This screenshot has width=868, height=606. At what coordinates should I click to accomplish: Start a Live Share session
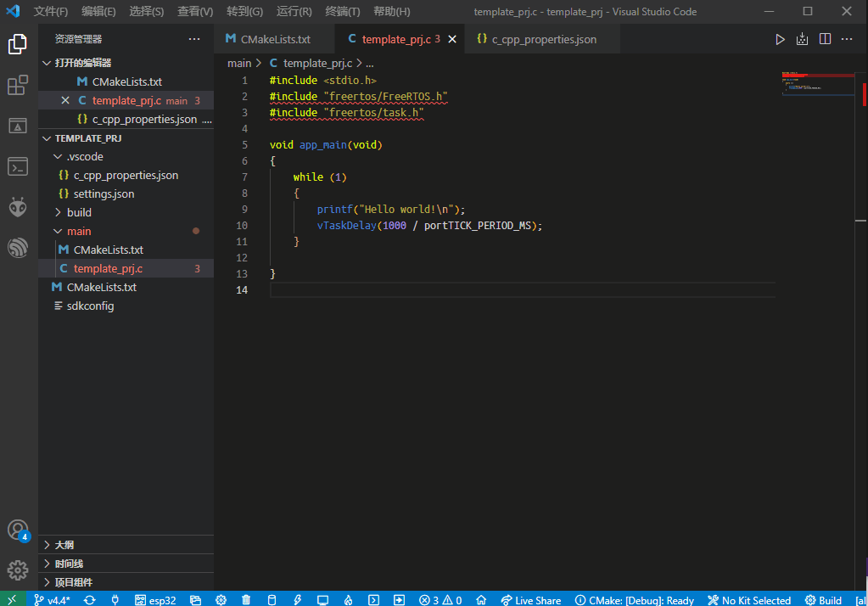coord(531,600)
